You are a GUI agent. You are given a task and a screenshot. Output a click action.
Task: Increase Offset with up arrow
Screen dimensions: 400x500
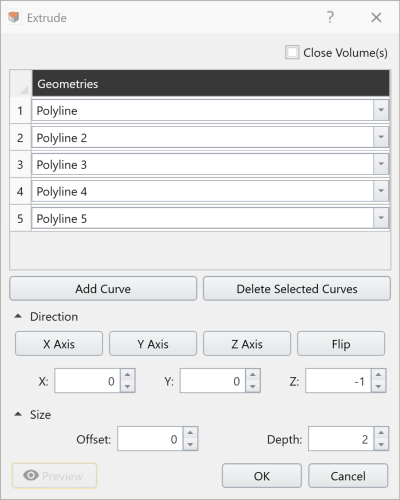pos(190,433)
